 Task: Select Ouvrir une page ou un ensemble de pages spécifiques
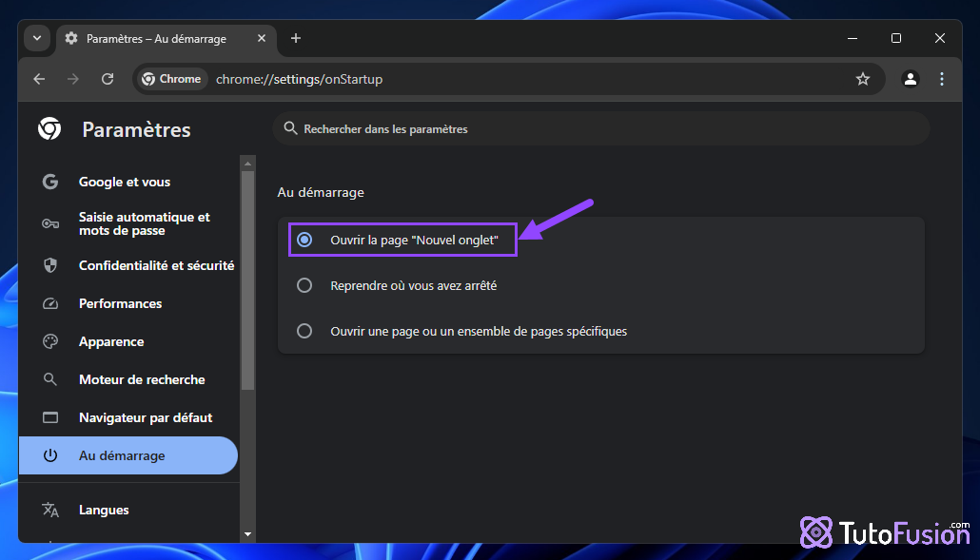[x=304, y=331]
